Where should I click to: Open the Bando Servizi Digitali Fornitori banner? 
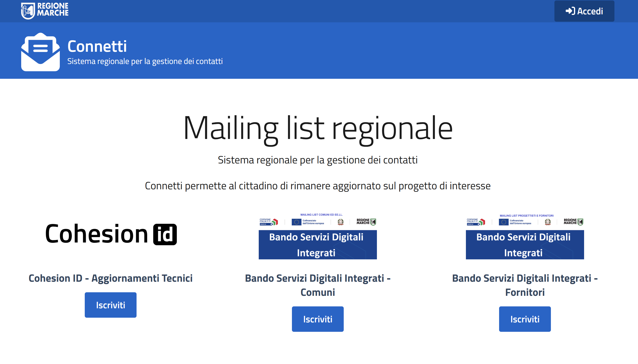tap(524, 245)
